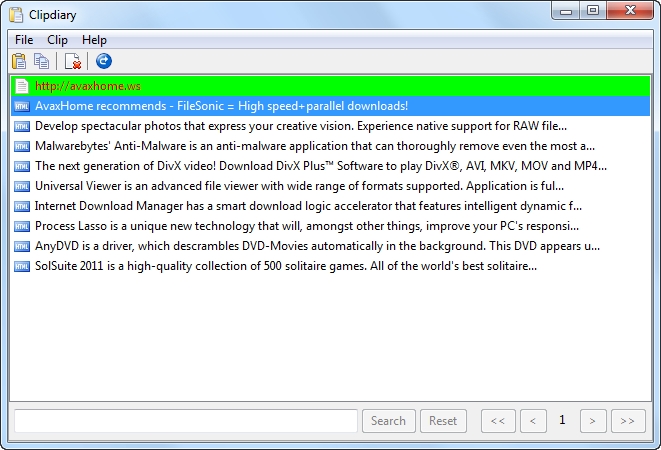Screen dimensions: 661x450
Task: Select the SolSuite 2011 clip
Action: click(x=330, y=266)
